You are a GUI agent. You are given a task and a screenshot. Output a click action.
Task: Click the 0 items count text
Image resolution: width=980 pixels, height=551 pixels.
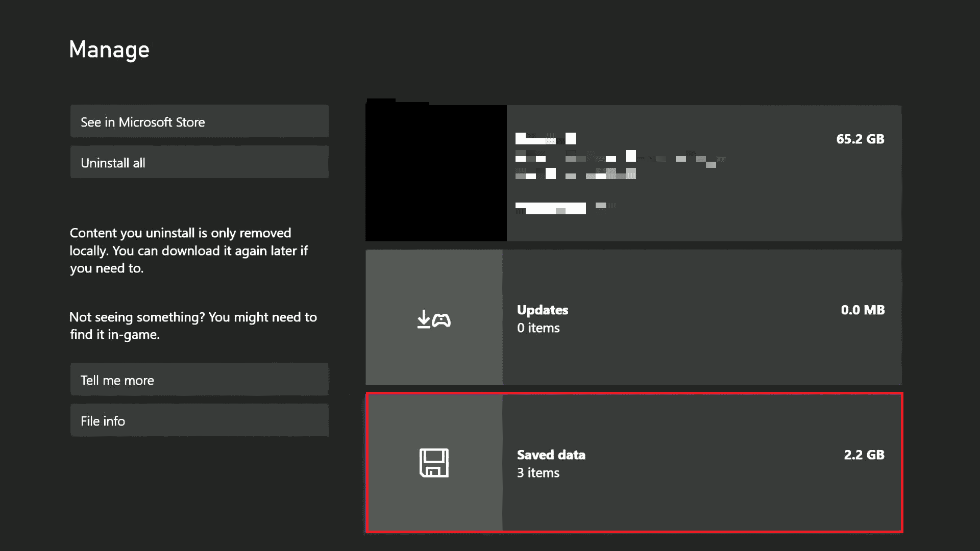(x=538, y=328)
